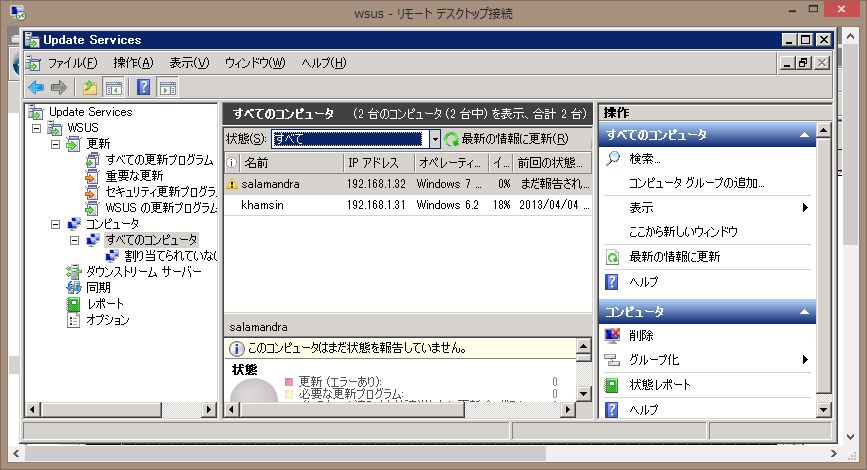Viewport: 867px width, 470px height.
Task: Expand the 表示 submenu arrow
Action: 805,207
